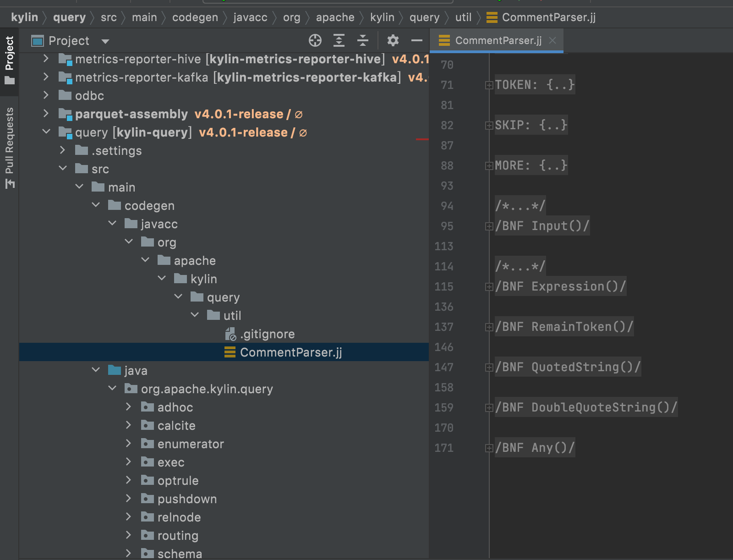Click folded text TOKEN: {..}
This screenshot has height=560, width=733.
[535, 85]
